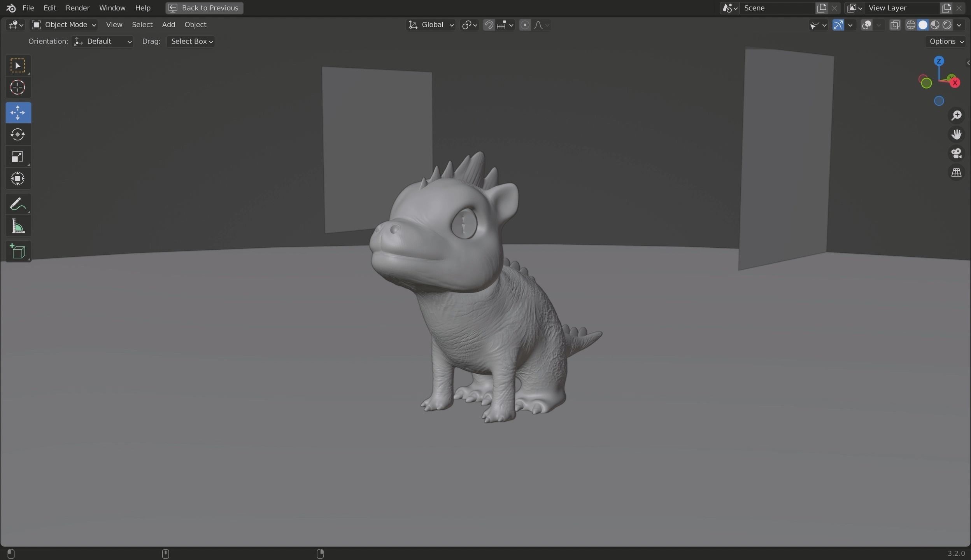
Task: Click the pan view hand icon
Action: [x=956, y=135]
